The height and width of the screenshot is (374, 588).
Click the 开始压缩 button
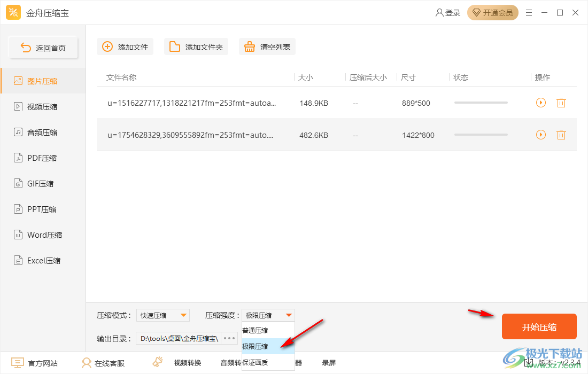point(539,327)
